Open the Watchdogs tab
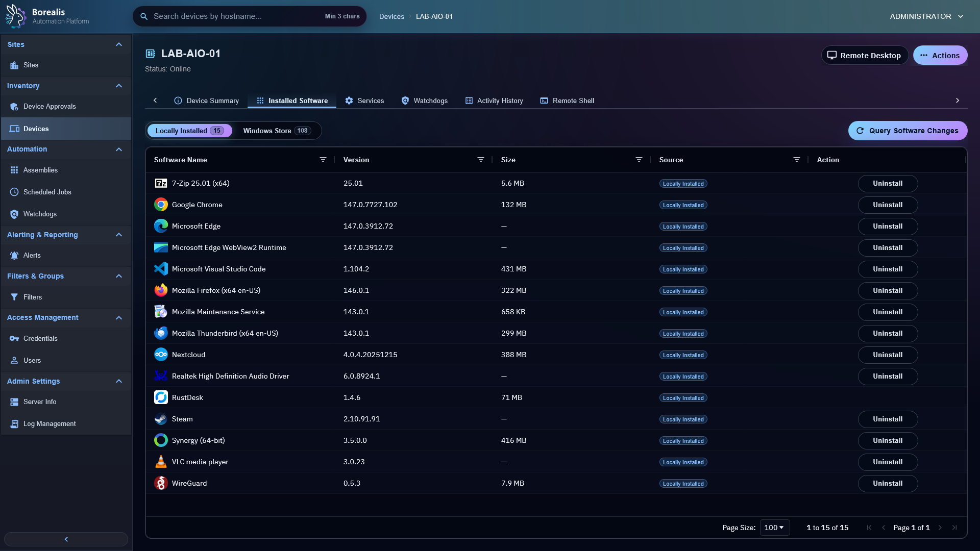The height and width of the screenshot is (551, 980). click(425, 101)
